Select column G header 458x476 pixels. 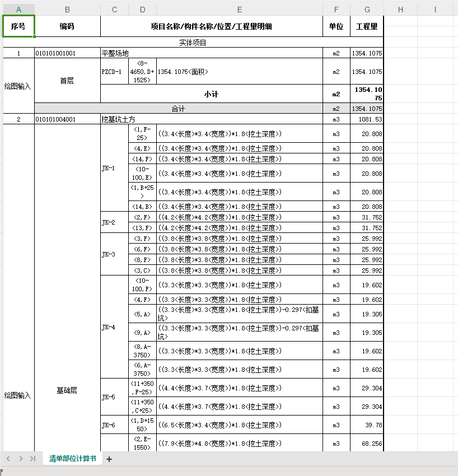(367, 10)
